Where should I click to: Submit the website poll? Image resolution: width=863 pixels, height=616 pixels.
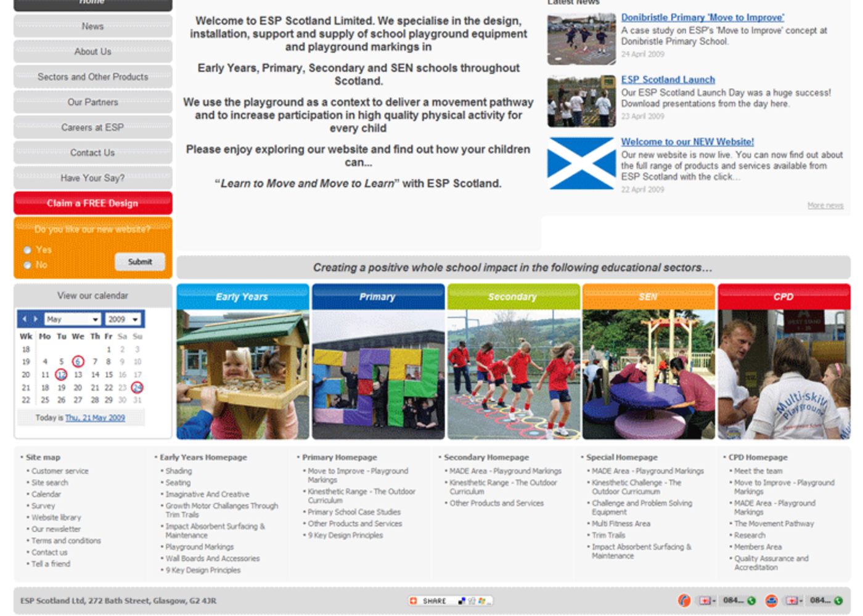coord(140,262)
